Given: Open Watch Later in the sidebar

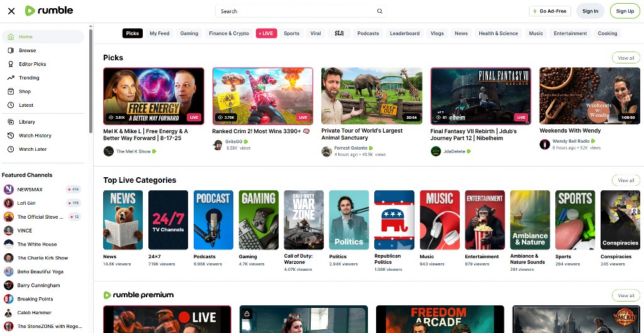Looking at the screenshot, I should coord(43,150).
